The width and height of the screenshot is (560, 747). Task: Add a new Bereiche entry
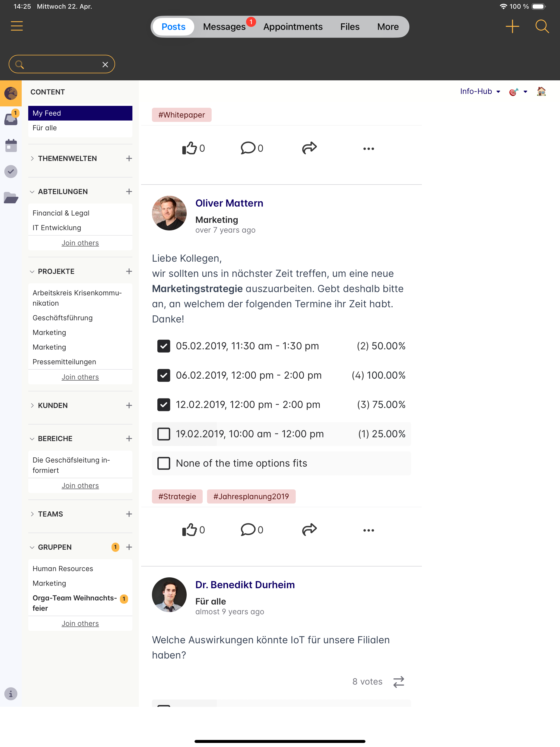point(129,439)
